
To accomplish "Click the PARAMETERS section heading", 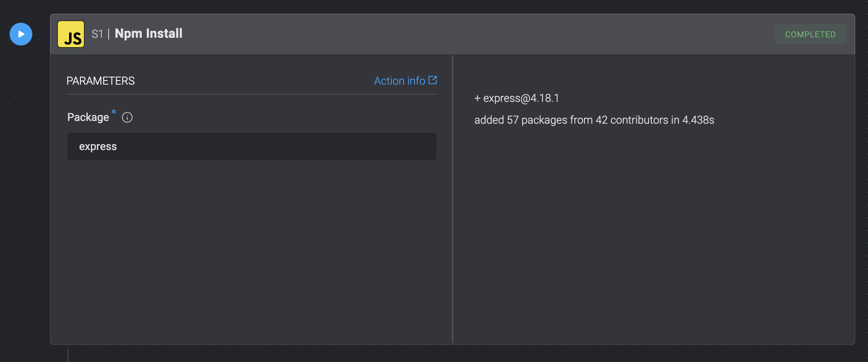I will point(100,81).
